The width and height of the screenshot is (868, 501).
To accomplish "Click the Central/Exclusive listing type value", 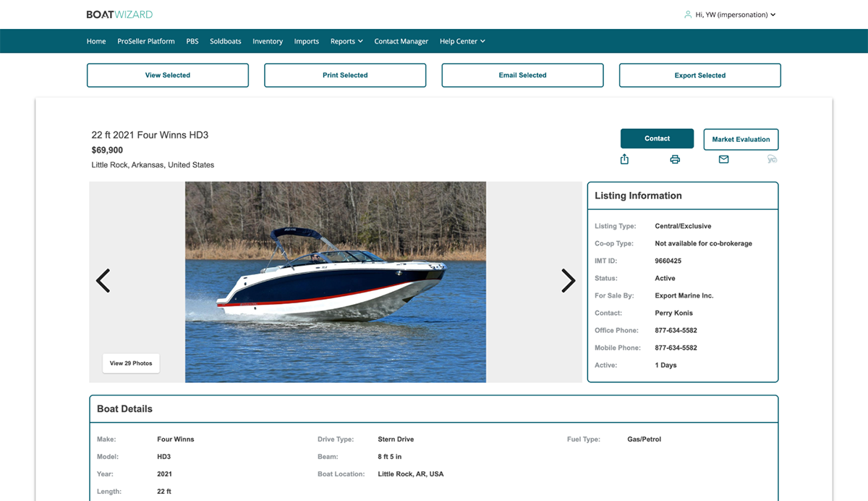I will click(x=683, y=226).
